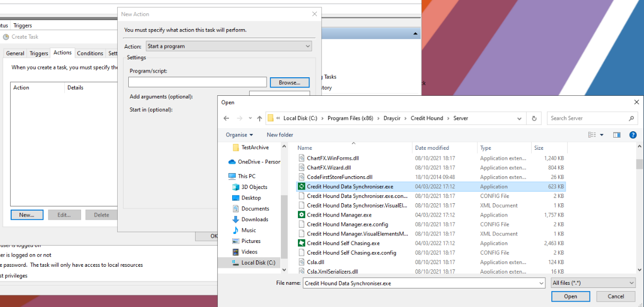Open the Organise menu dropdown

tap(240, 135)
